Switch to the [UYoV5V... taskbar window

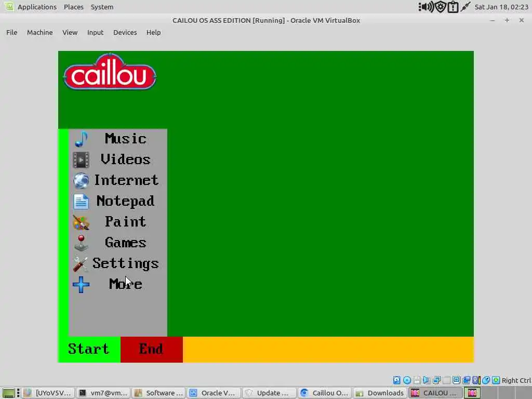coord(48,393)
